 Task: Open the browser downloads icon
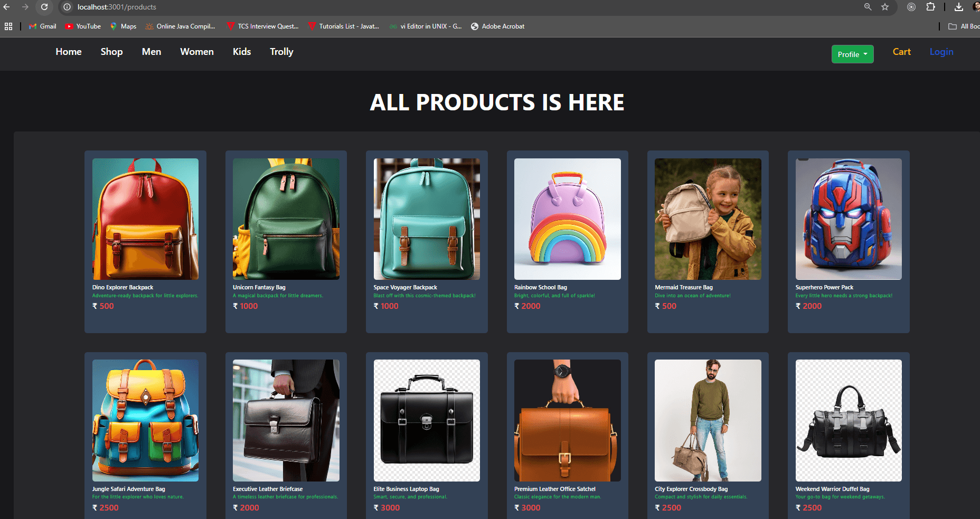click(x=959, y=7)
